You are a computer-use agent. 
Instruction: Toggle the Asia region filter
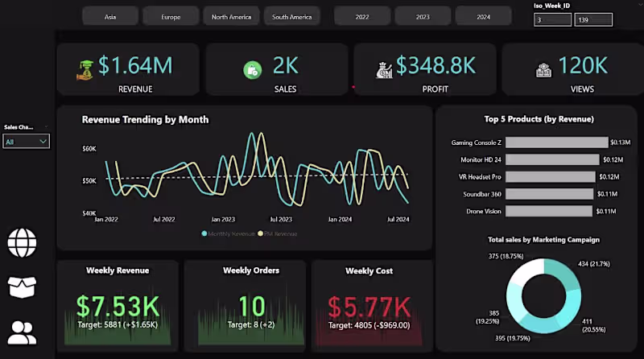click(110, 17)
